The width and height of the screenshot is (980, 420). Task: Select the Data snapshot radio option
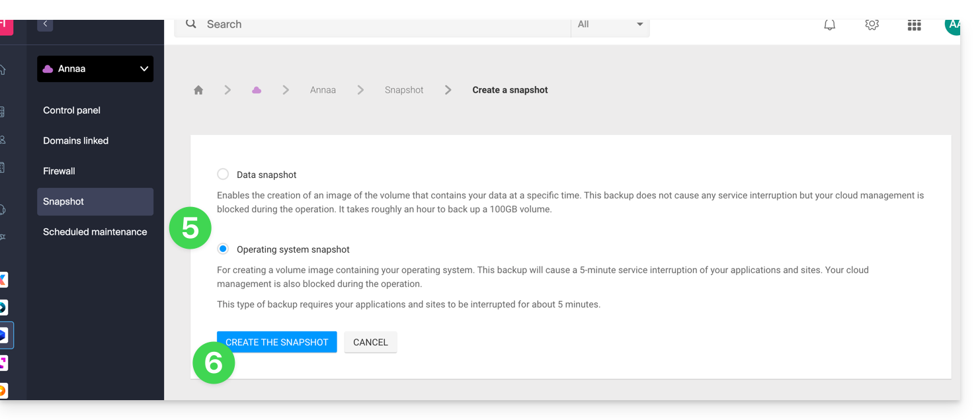(x=223, y=174)
